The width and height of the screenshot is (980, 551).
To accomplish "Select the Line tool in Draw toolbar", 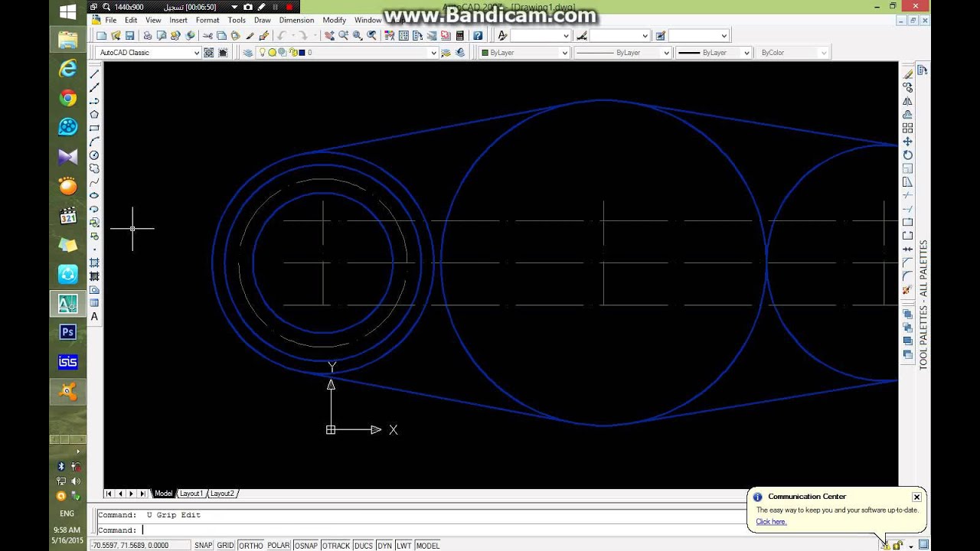I will point(94,74).
